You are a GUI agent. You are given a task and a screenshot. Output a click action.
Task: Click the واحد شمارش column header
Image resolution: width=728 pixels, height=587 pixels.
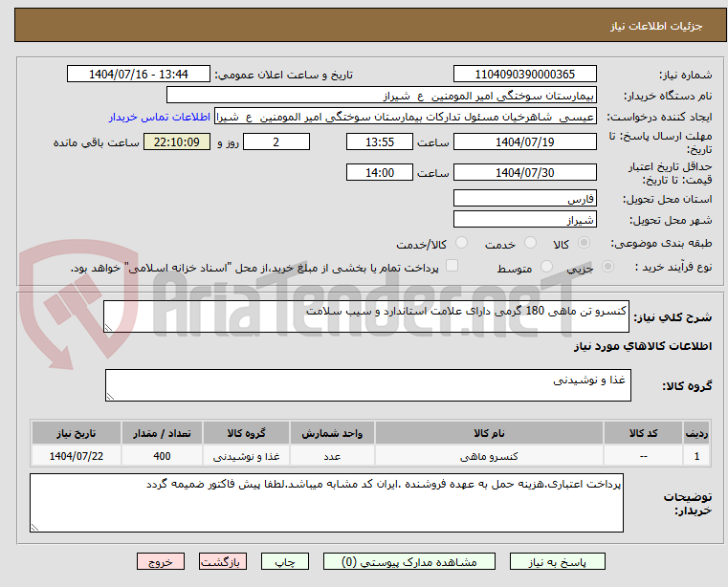pyautogui.click(x=332, y=433)
